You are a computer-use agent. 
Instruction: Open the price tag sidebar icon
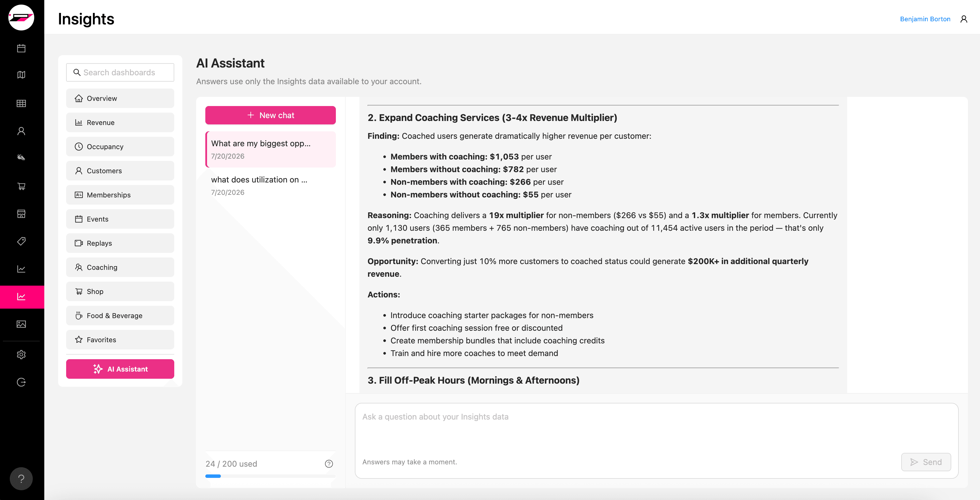click(21, 241)
